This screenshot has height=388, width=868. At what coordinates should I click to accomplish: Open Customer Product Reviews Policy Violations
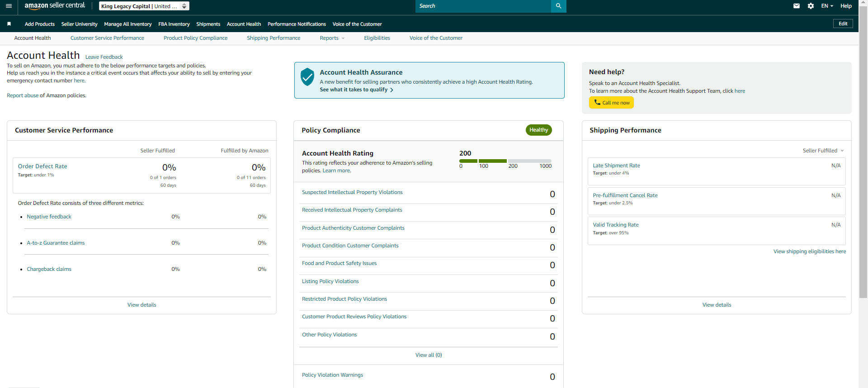click(x=354, y=317)
